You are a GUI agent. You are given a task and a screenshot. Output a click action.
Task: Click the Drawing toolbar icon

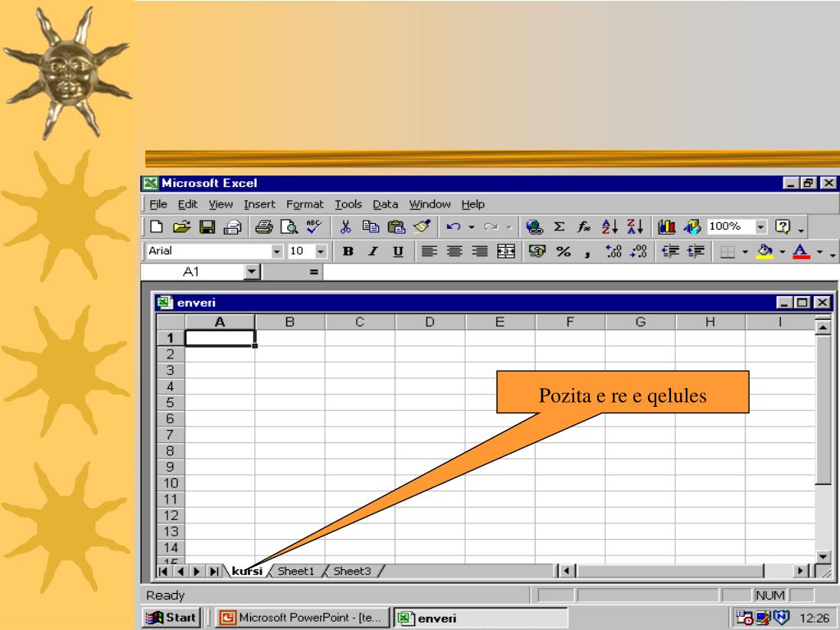tap(692, 226)
